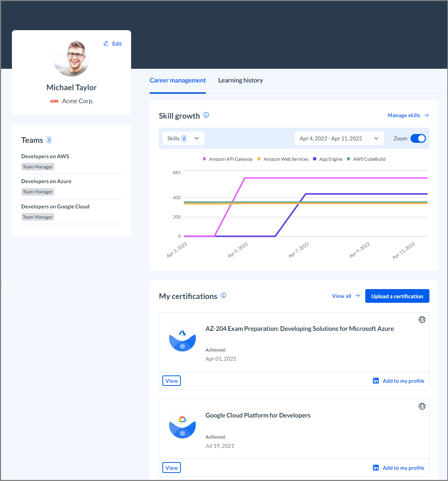Screen dimensions: 448x481
Task: Open the Skills dropdown filter
Action: click(x=183, y=138)
